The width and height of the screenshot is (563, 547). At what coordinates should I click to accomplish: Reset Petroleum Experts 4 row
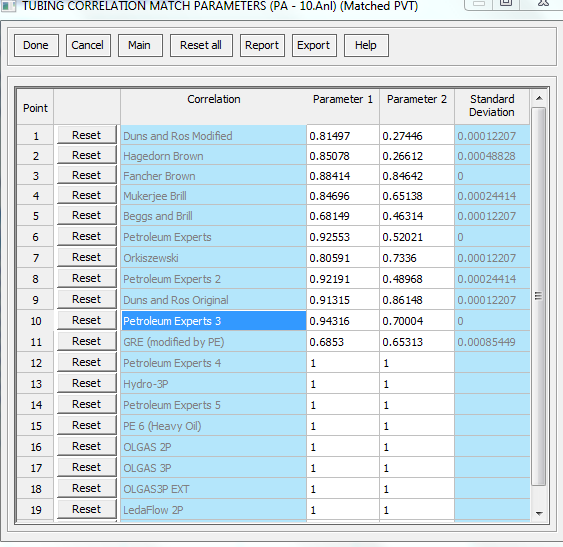click(87, 362)
